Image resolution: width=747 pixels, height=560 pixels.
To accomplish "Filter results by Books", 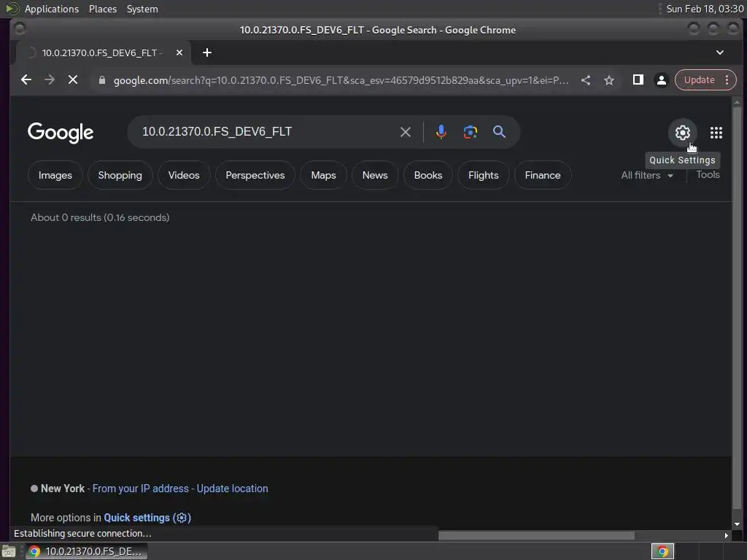I will click(x=427, y=175).
